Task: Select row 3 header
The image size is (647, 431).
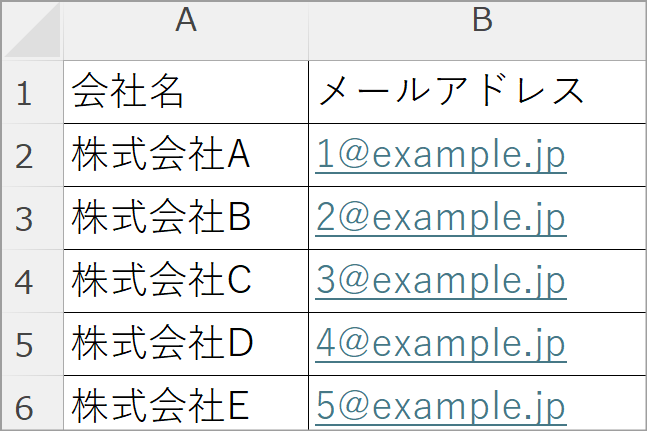Action: [x=32, y=218]
